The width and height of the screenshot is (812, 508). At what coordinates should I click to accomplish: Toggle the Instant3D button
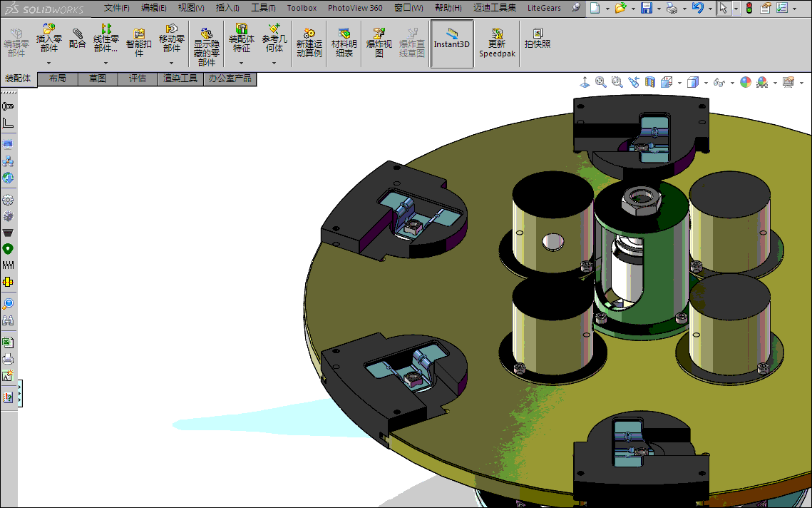pos(452,39)
